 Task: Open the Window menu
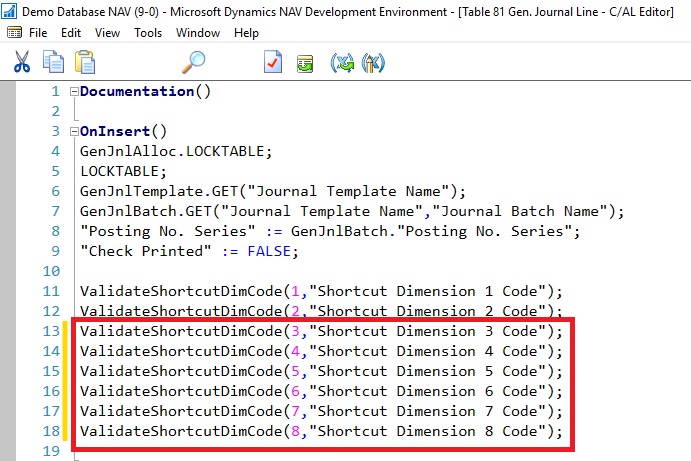click(x=198, y=33)
